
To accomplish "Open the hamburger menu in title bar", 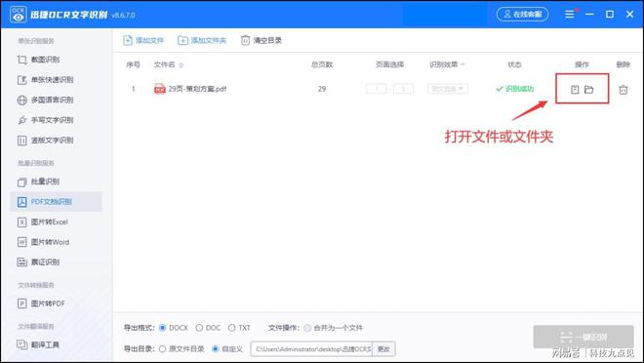I will [569, 15].
